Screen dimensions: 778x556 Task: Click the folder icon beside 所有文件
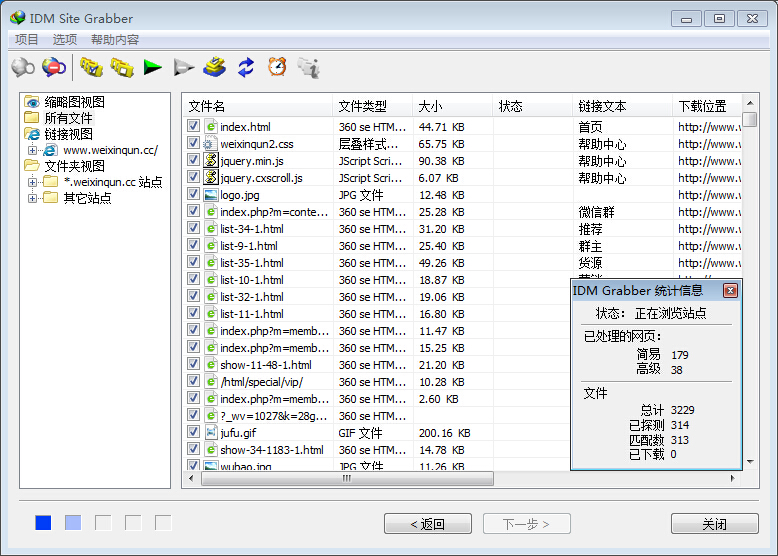point(32,118)
